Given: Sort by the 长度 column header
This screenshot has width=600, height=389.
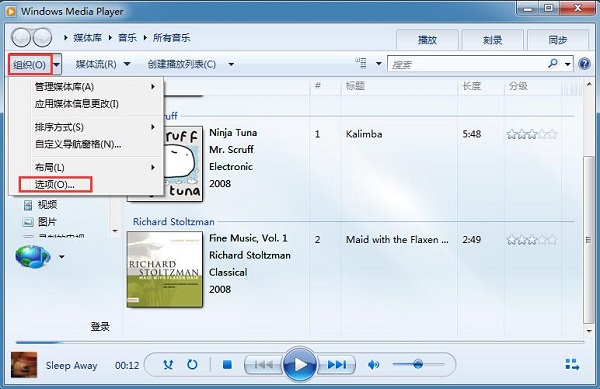Looking at the screenshot, I should tap(471, 86).
